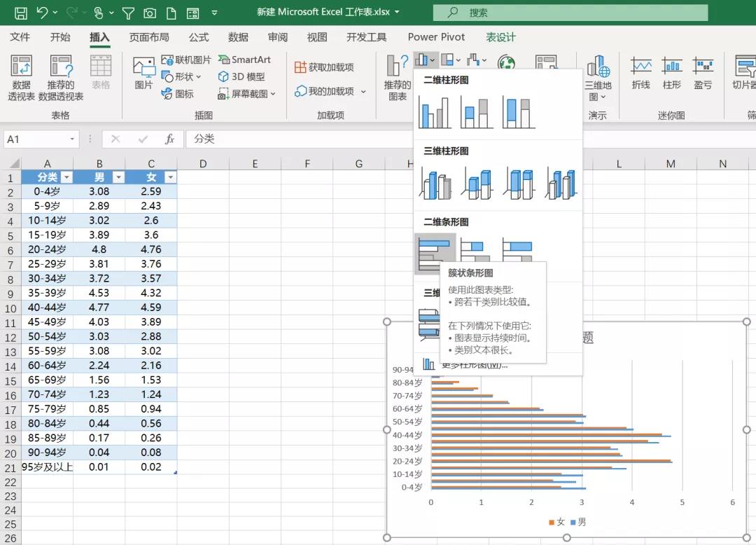756x545 pixels.
Task: Pick the 100% stacked column chart
Action: click(x=518, y=112)
